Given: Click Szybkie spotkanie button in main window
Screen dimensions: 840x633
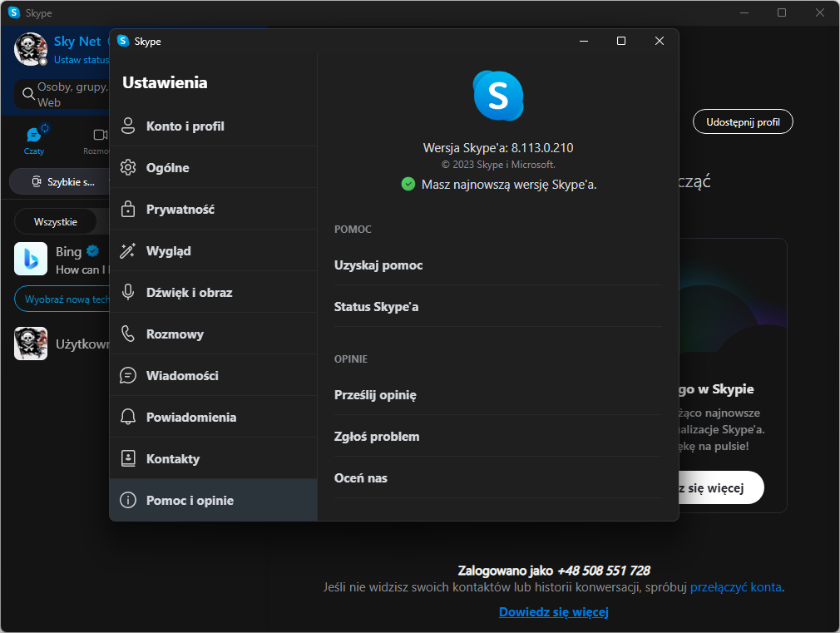Looking at the screenshot, I should tap(59, 181).
